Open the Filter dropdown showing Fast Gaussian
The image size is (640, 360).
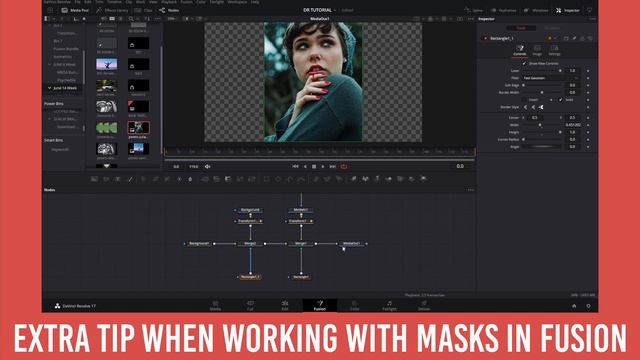[x=551, y=78]
